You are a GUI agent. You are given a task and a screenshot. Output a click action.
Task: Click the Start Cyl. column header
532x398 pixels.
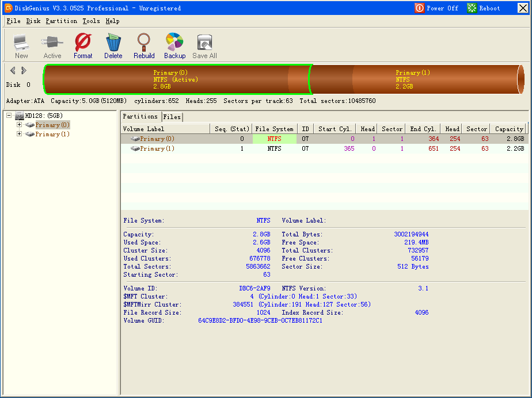pyautogui.click(x=335, y=129)
